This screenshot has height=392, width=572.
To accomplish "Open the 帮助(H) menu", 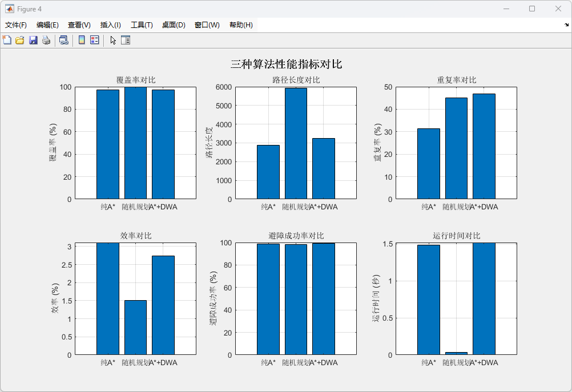I will click(x=241, y=25).
